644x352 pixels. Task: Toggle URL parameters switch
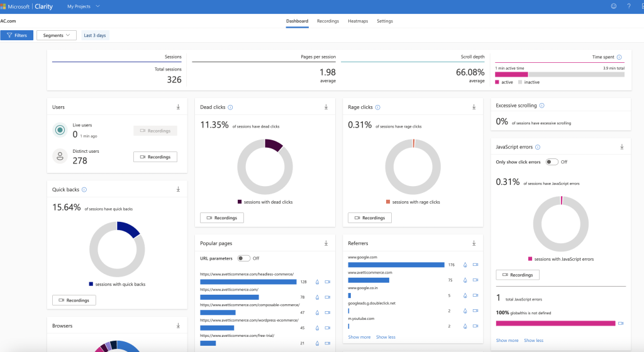(243, 258)
